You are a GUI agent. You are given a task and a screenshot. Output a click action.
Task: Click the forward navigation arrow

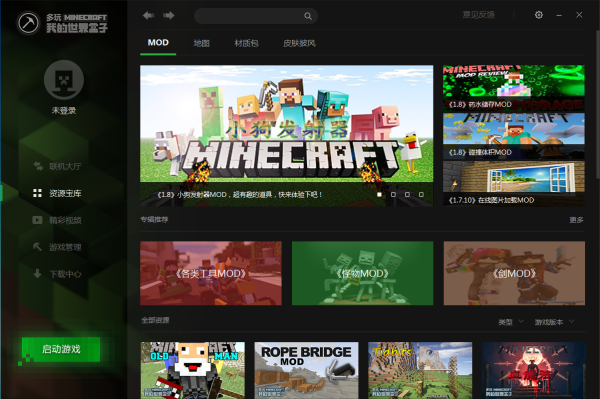click(x=169, y=16)
